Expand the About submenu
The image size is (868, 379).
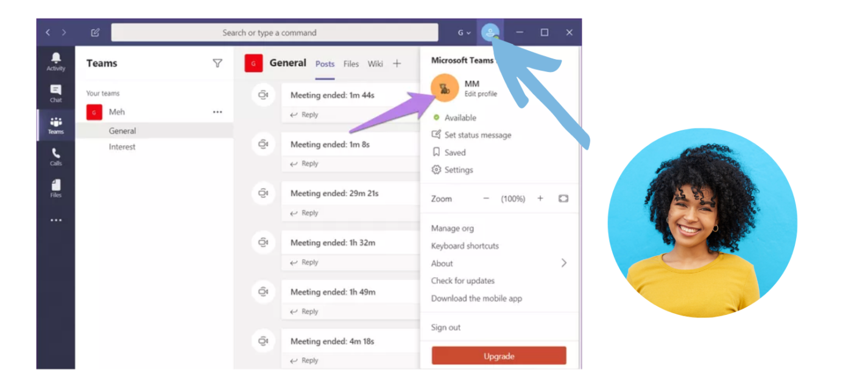point(564,263)
